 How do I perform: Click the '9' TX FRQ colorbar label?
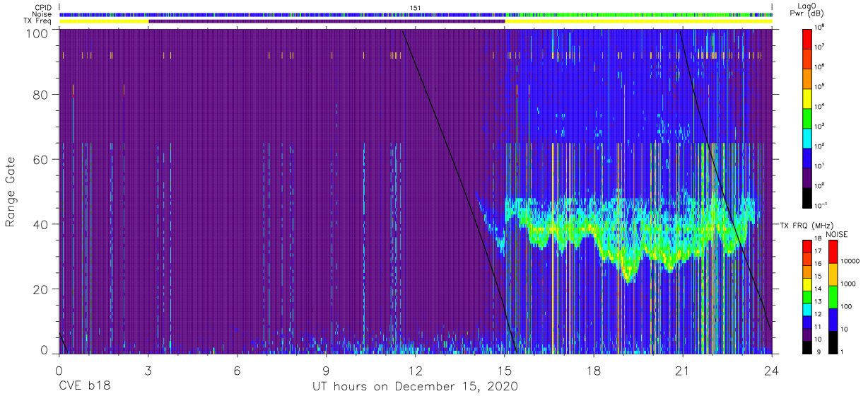[x=818, y=352]
